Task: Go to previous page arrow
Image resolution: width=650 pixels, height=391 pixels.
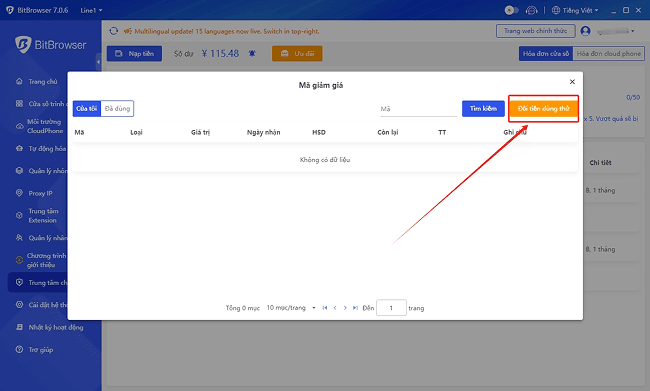Action: tap(335, 308)
